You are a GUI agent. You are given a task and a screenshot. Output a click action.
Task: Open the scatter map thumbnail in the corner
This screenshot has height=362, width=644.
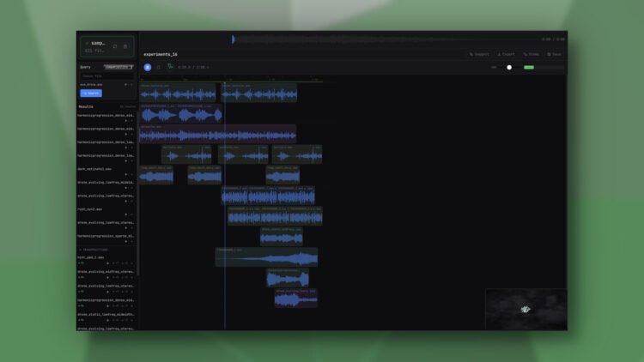coord(526,309)
